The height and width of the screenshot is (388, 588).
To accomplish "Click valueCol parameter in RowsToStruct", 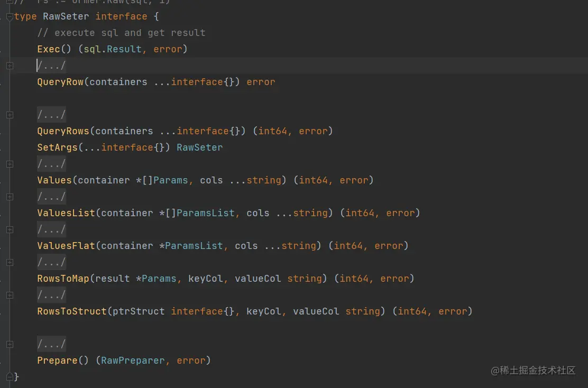I will [316, 311].
